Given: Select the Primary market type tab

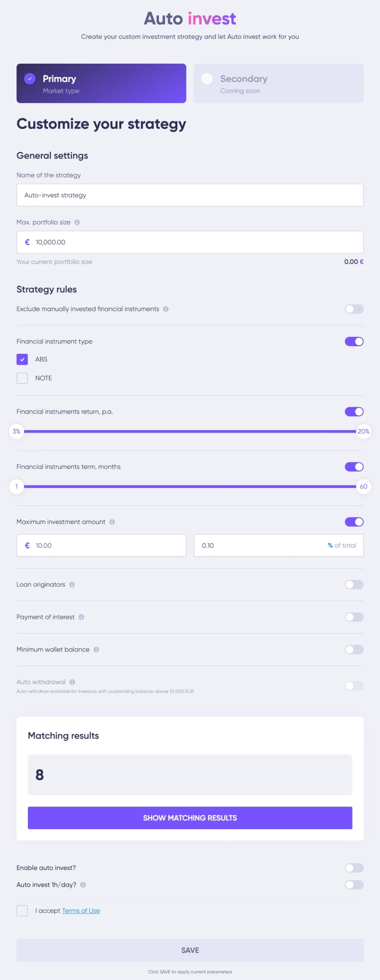Looking at the screenshot, I should point(101,83).
